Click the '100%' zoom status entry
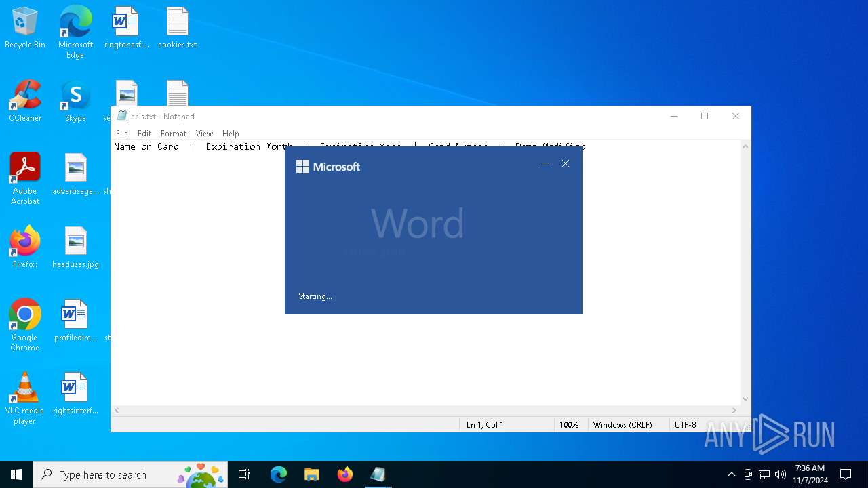 tap(569, 425)
